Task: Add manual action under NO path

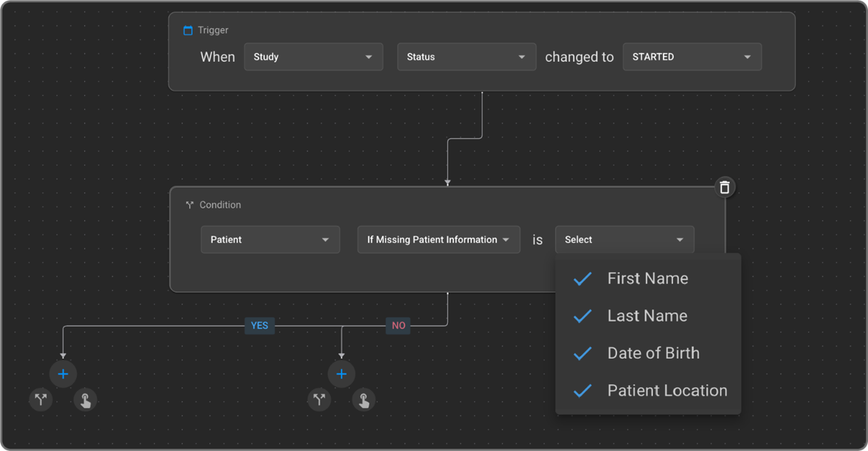Action: point(364,399)
